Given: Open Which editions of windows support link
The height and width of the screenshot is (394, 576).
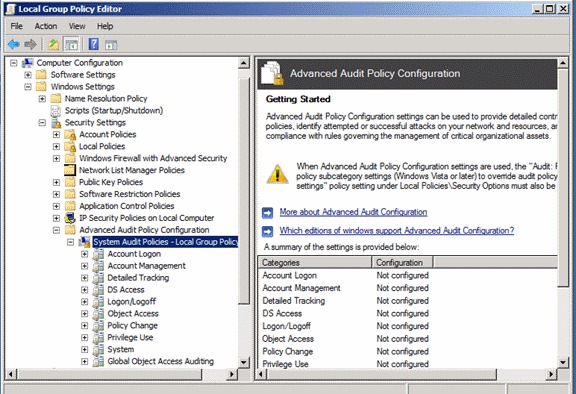Looking at the screenshot, I should point(397,231).
